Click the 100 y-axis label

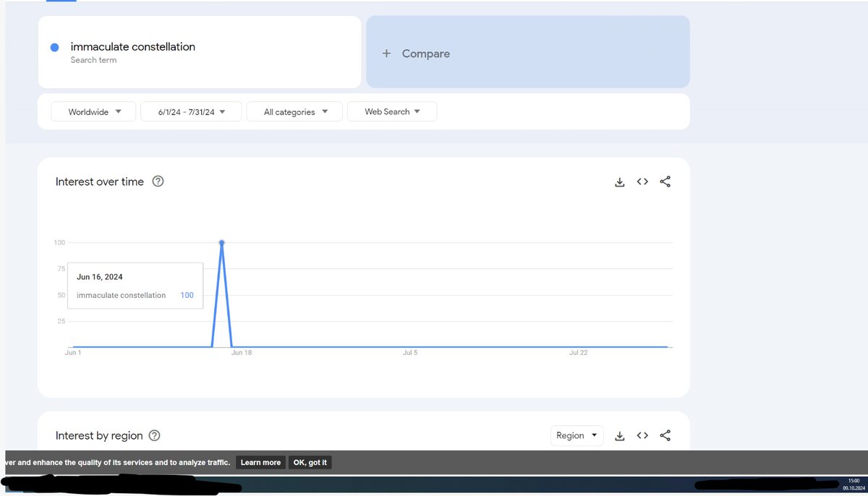(x=59, y=243)
